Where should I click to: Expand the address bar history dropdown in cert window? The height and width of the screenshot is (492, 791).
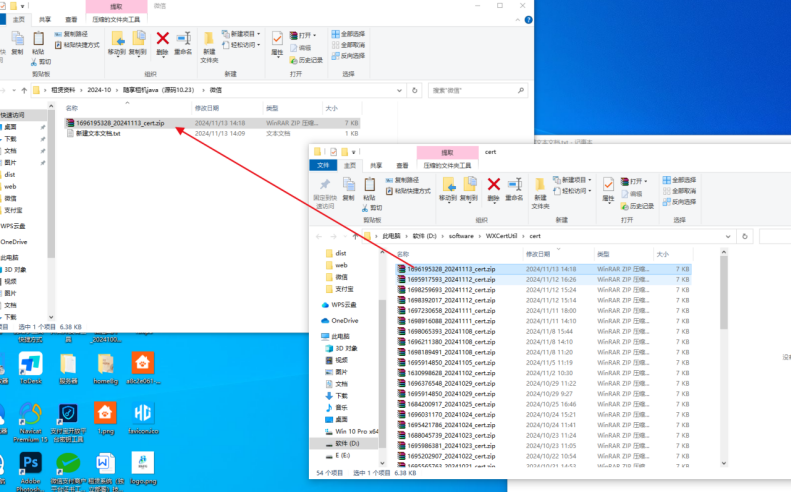point(728,236)
